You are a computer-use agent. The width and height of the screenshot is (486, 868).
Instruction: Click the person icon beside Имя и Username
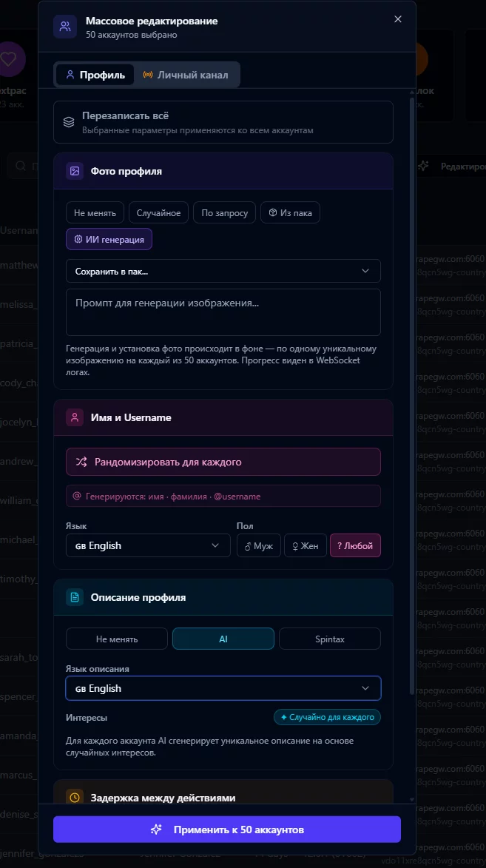point(75,417)
